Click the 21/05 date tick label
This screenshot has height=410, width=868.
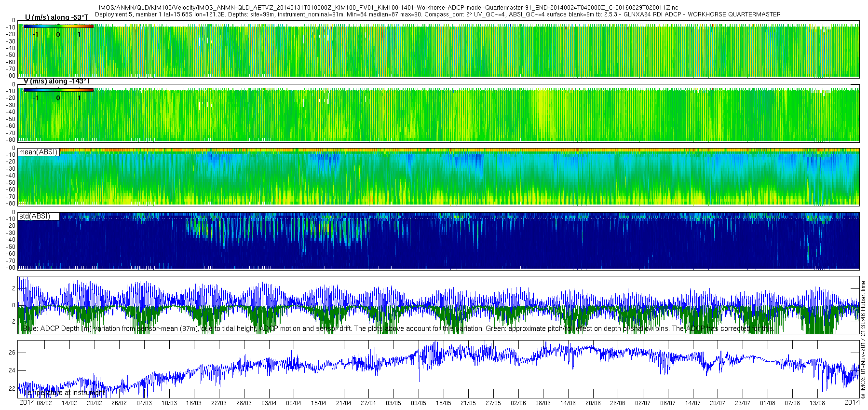click(468, 403)
